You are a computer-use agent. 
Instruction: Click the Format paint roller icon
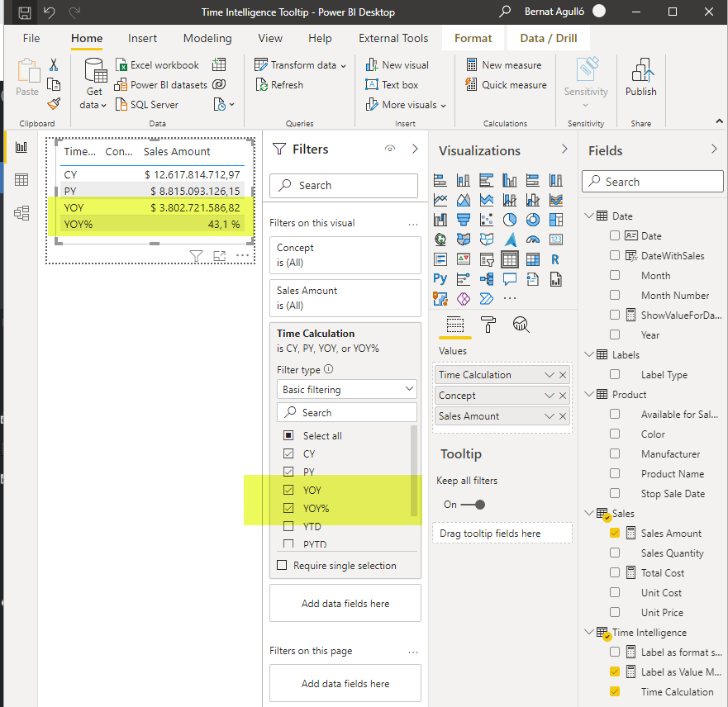click(x=488, y=325)
